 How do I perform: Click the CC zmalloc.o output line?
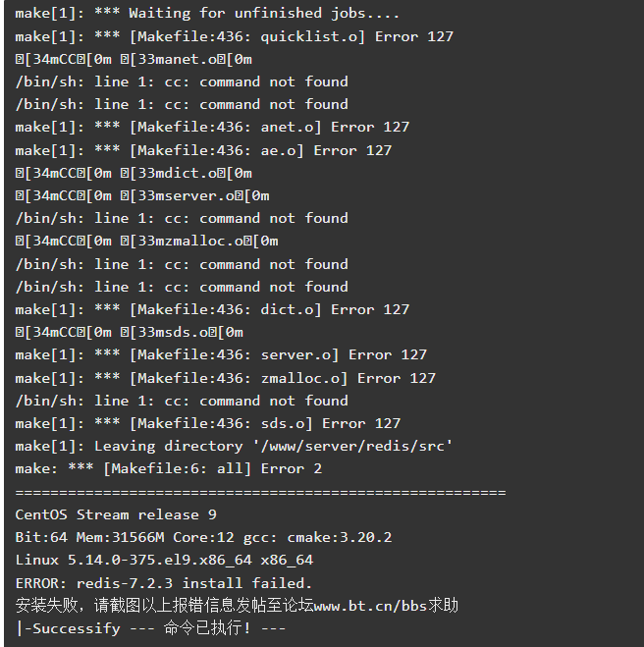tap(146, 241)
